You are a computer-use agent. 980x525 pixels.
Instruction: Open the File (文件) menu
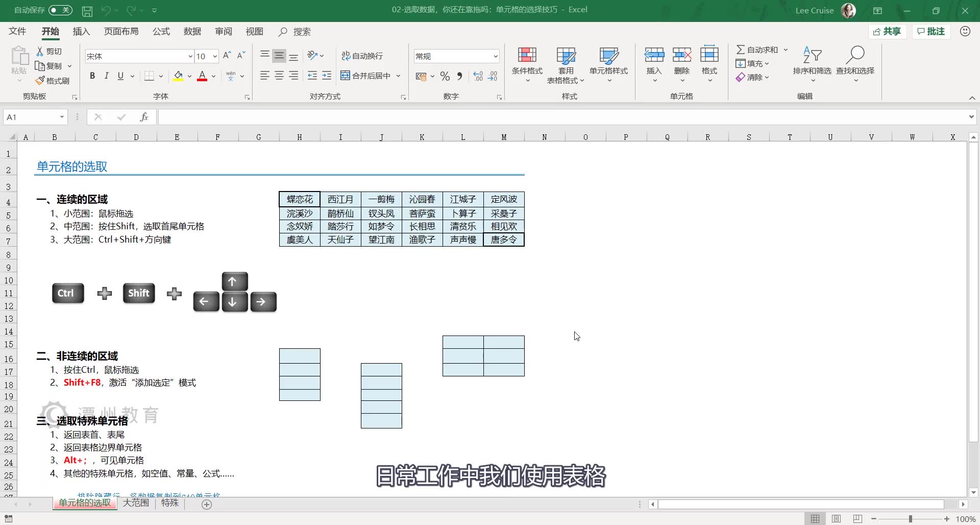pyautogui.click(x=17, y=32)
